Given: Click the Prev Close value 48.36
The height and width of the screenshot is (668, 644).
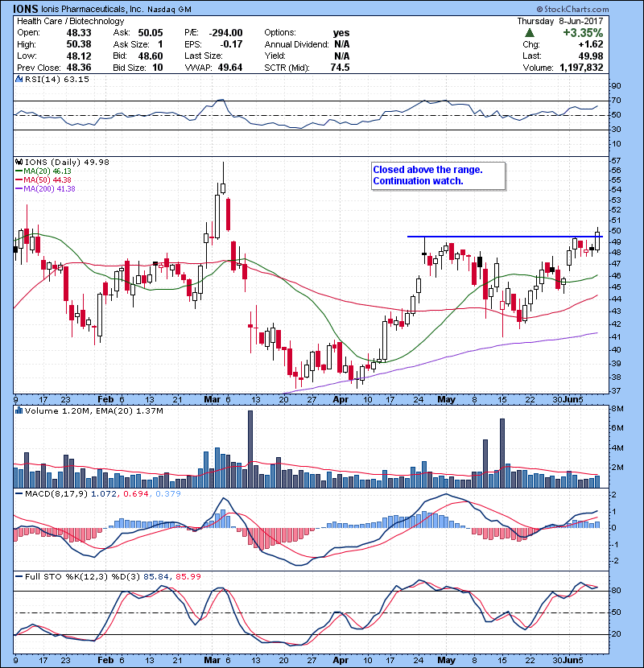Looking at the screenshot, I should [x=78, y=68].
